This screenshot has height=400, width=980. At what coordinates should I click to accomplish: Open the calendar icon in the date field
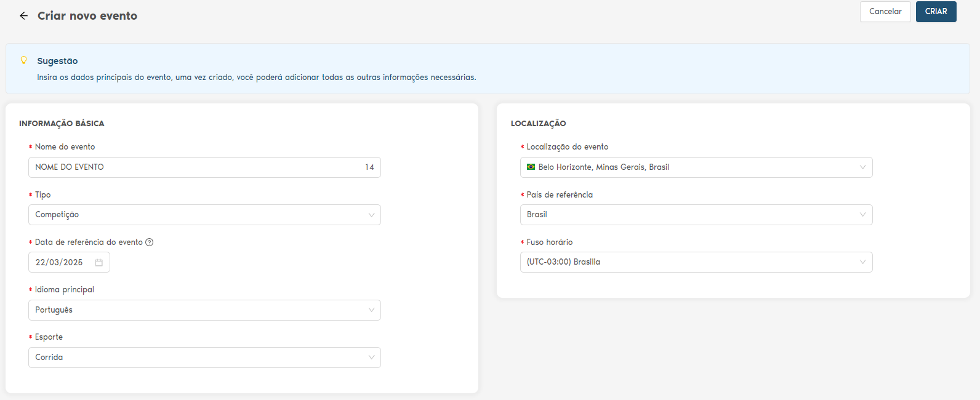[98, 263]
